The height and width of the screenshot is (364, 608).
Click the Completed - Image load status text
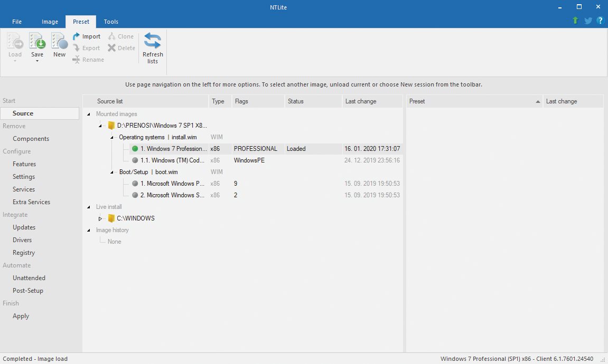[35, 359]
